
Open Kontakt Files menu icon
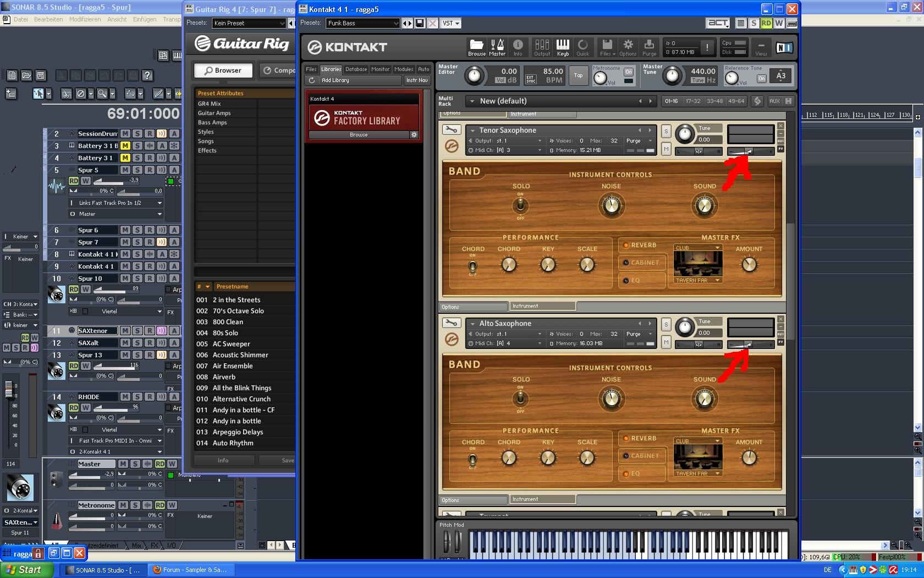[607, 47]
